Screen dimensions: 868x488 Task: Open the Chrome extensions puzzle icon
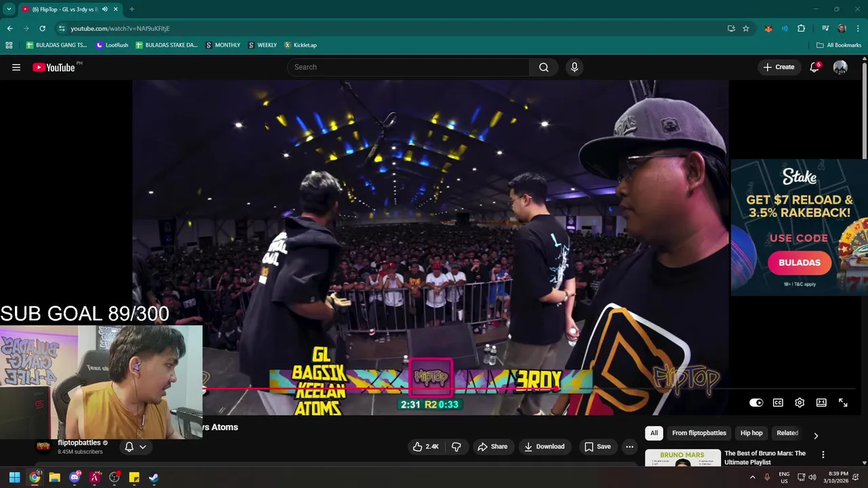pos(802,28)
